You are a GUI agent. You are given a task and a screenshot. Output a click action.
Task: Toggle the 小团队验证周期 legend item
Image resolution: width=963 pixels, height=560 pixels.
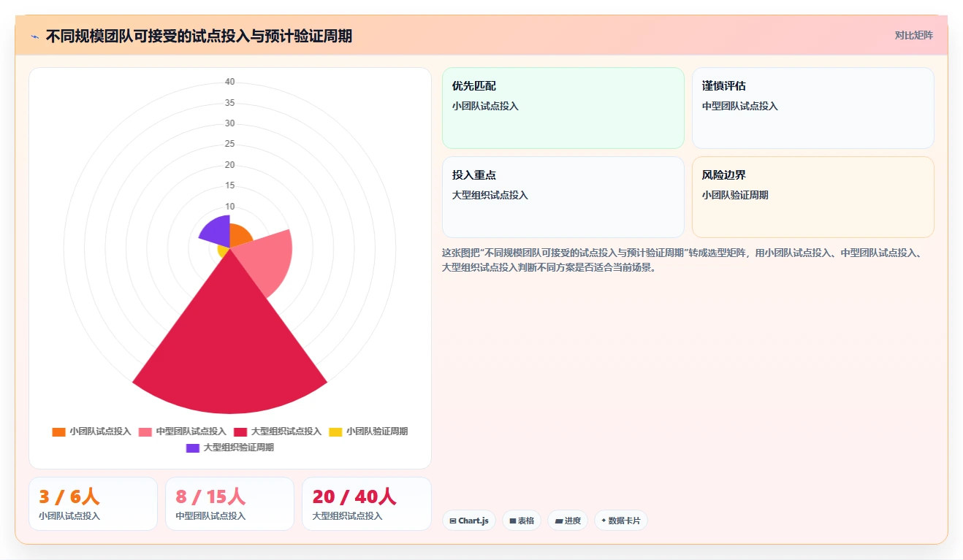click(x=368, y=431)
